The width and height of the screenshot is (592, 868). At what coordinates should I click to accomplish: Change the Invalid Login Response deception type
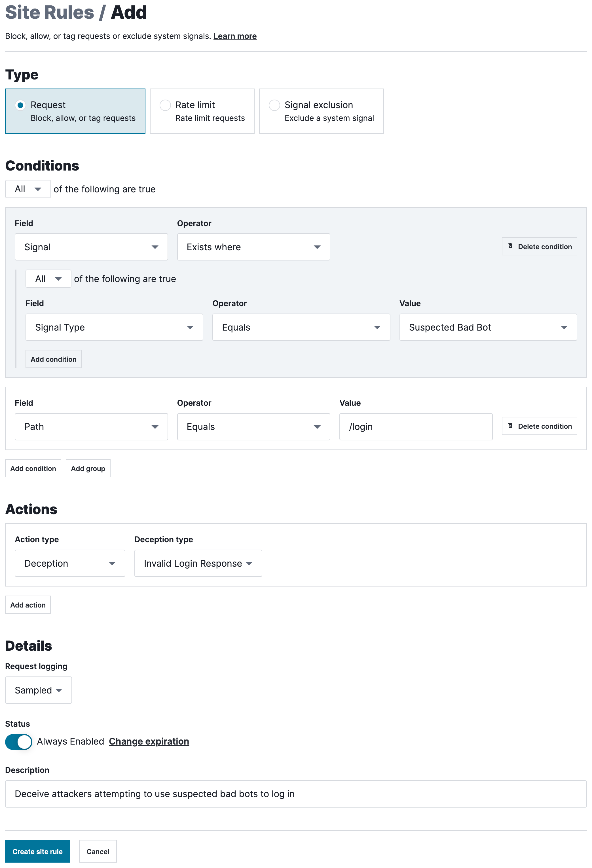[x=198, y=563]
